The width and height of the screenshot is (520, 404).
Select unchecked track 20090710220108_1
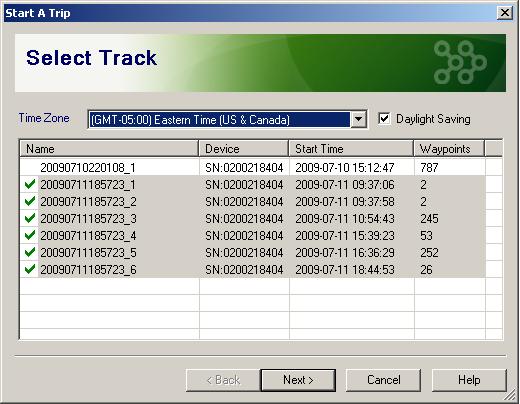pyautogui.click(x=252, y=167)
